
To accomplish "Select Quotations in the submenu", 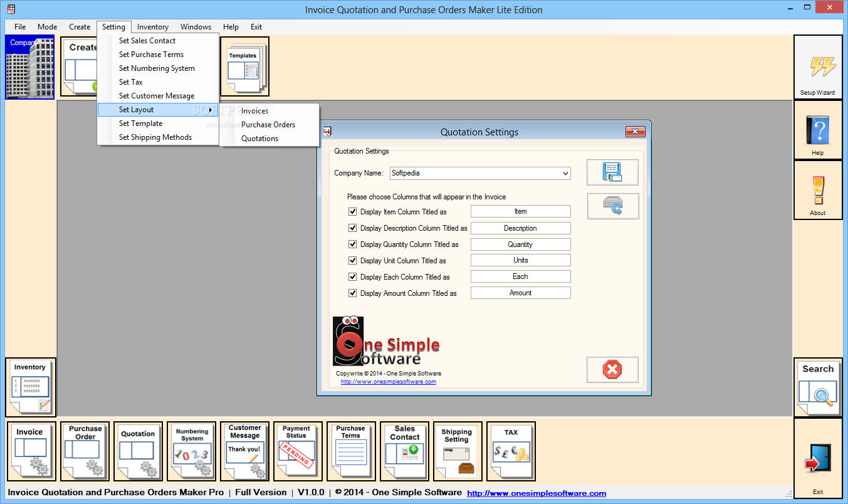I will point(270,139).
